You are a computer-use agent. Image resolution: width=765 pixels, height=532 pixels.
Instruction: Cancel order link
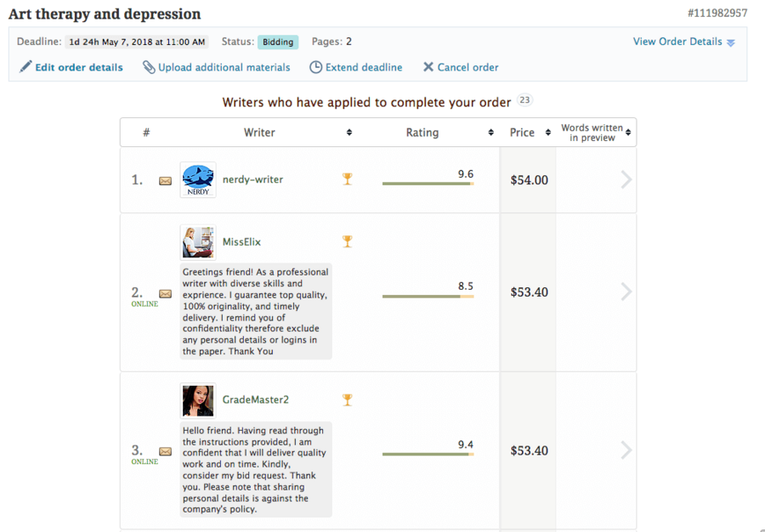[x=461, y=67]
